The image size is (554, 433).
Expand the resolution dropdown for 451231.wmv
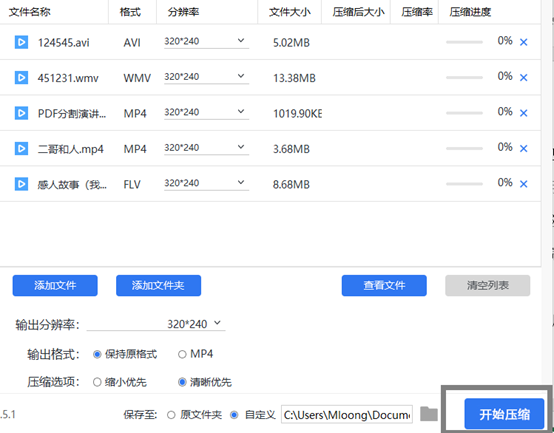(x=206, y=77)
